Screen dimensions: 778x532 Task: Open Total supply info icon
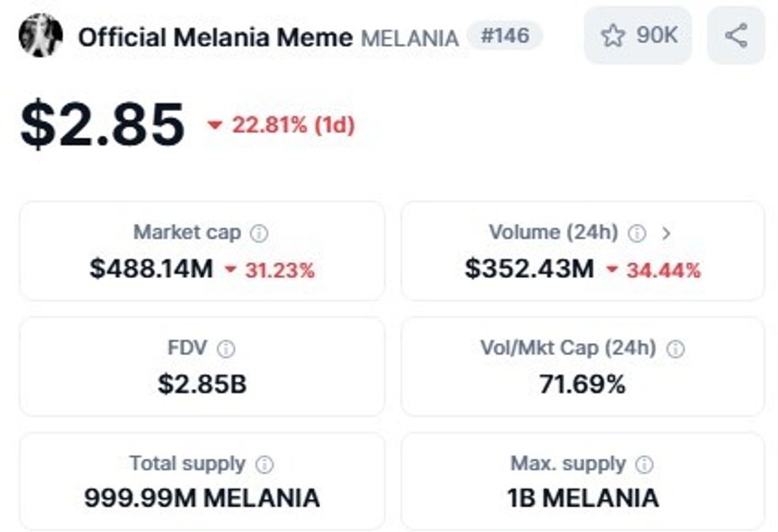265,465
